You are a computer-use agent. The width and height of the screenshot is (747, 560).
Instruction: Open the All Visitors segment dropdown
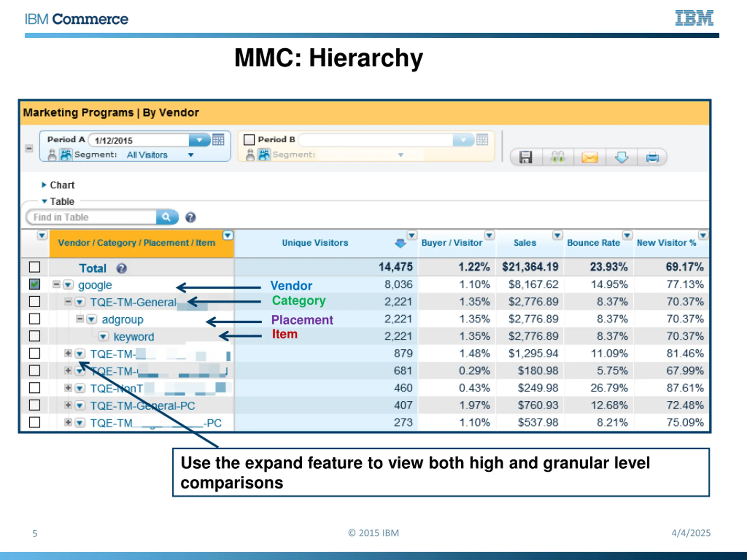[x=191, y=155]
